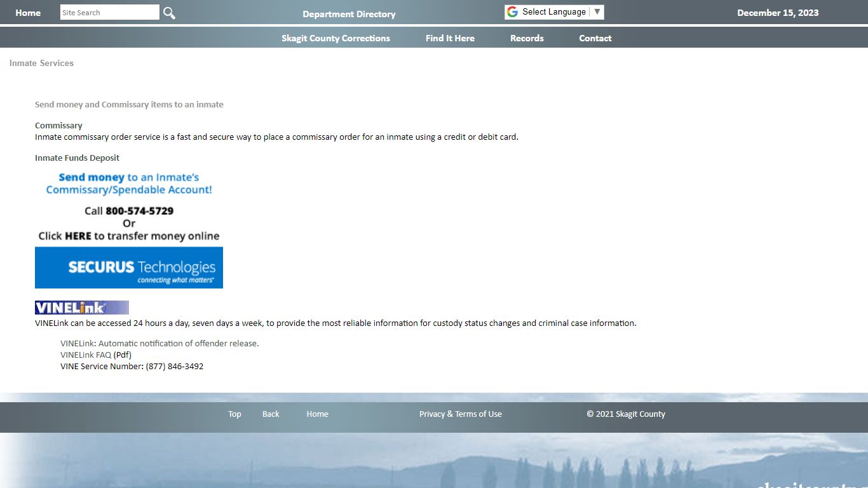Open the VINELink FAQ pdf link
This screenshot has width=868, height=488.
(86, 355)
